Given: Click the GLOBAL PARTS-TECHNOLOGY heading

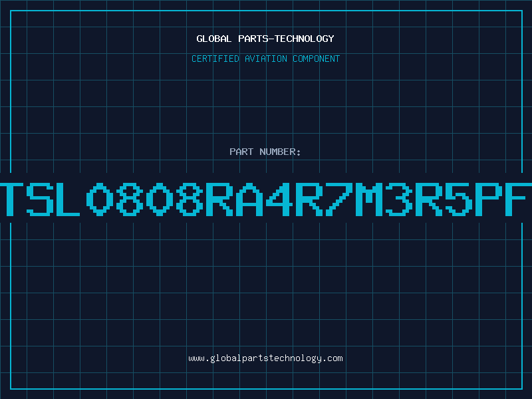Looking at the screenshot, I should coord(265,39).
